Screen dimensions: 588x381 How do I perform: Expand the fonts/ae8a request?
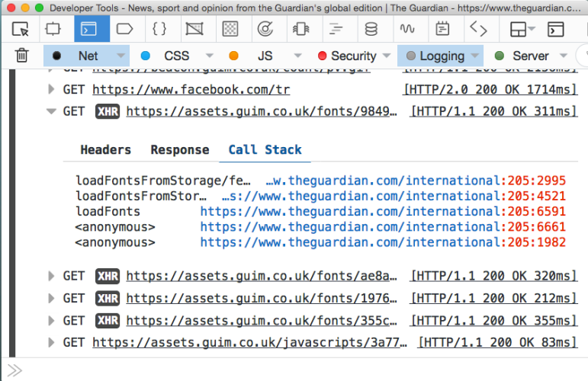point(51,276)
